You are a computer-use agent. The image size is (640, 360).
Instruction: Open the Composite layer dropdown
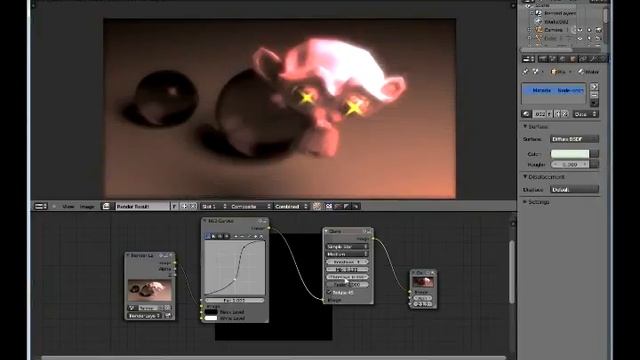point(251,206)
